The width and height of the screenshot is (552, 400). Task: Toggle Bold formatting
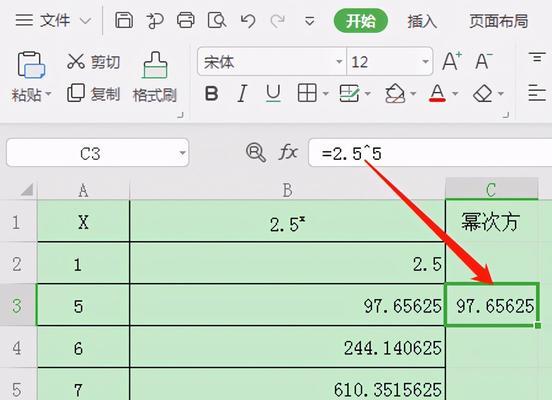pos(212,94)
